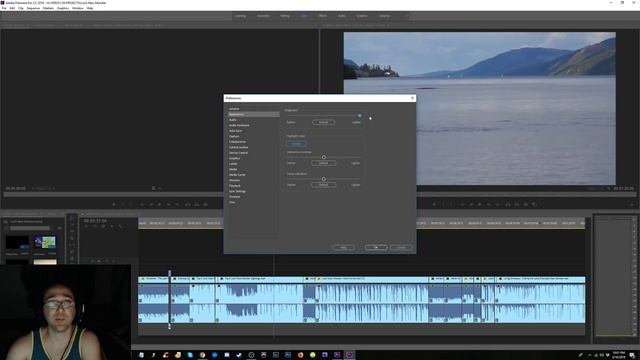Confirm preferences with the OK button

coord(376,247)
